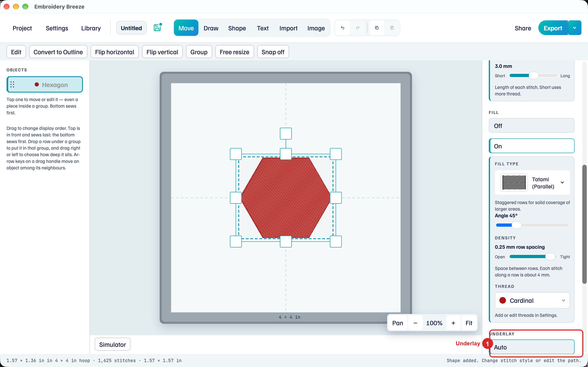Toggle the Snap off button
The image size is (588, 367).
point(273,52)
